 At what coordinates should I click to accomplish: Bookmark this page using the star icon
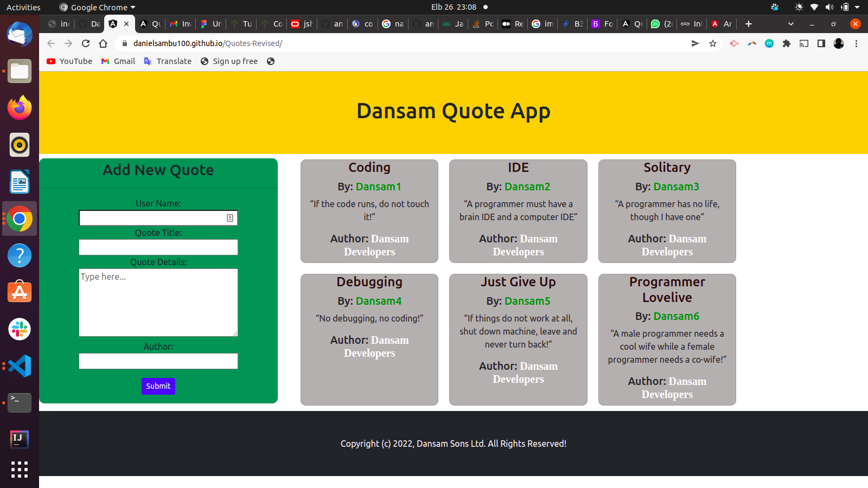(x=712, y=43)
